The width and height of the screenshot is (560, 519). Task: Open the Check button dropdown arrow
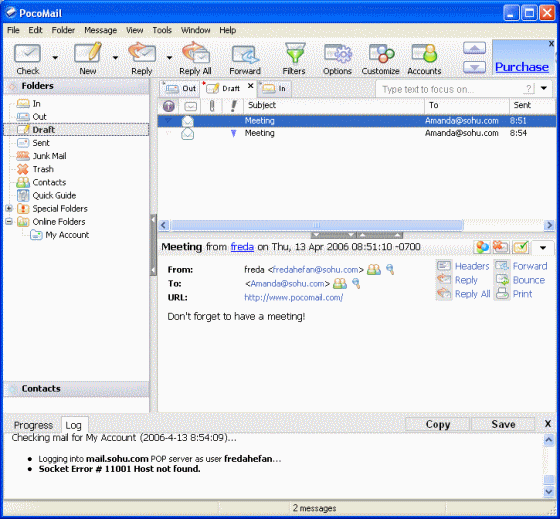coord(55,57)
